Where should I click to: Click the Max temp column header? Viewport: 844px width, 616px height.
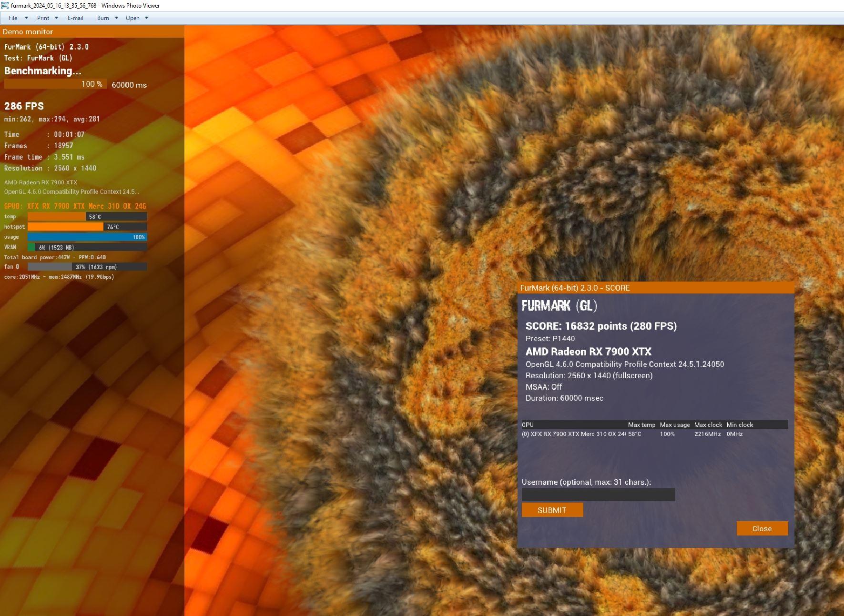(641, 424)
